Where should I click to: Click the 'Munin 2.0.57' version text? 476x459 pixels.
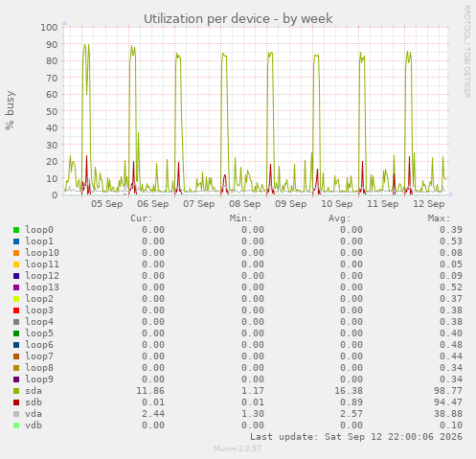pos(238,448)
